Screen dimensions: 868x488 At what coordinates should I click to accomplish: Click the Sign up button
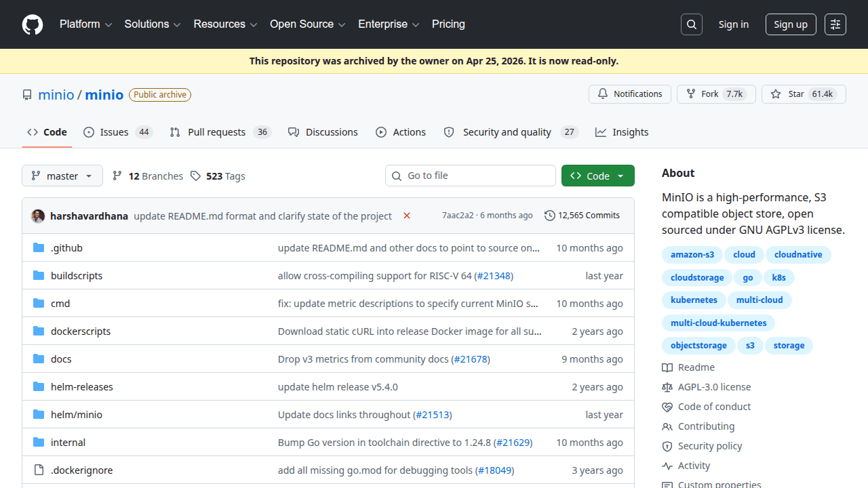pos(791,24)
